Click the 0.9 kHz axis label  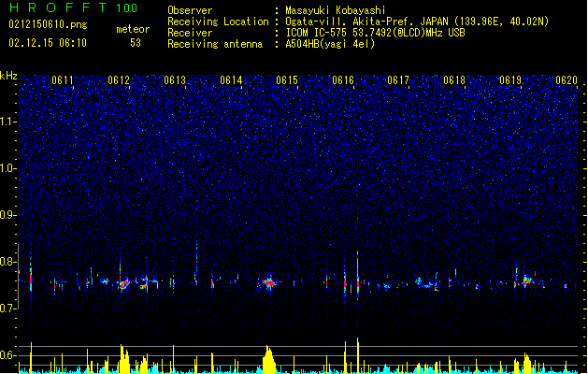point(7,215)
